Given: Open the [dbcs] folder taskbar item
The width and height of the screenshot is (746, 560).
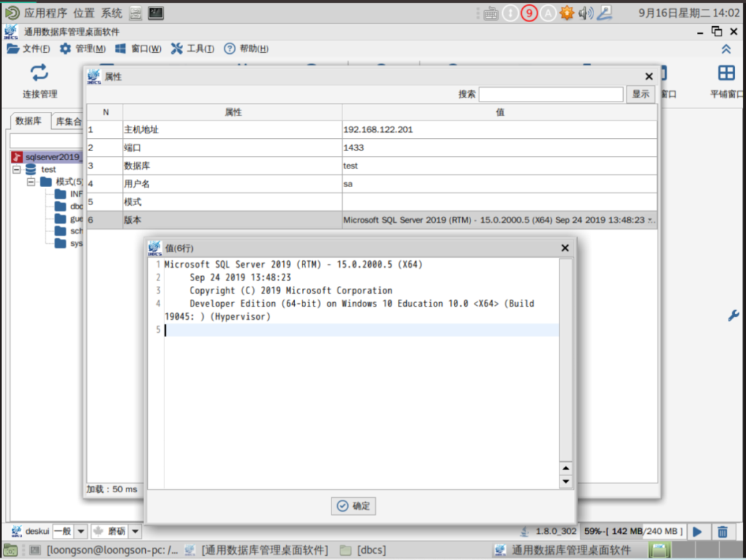Looking at the screenshot, I should pyautogui.click(x=363, y=550).
